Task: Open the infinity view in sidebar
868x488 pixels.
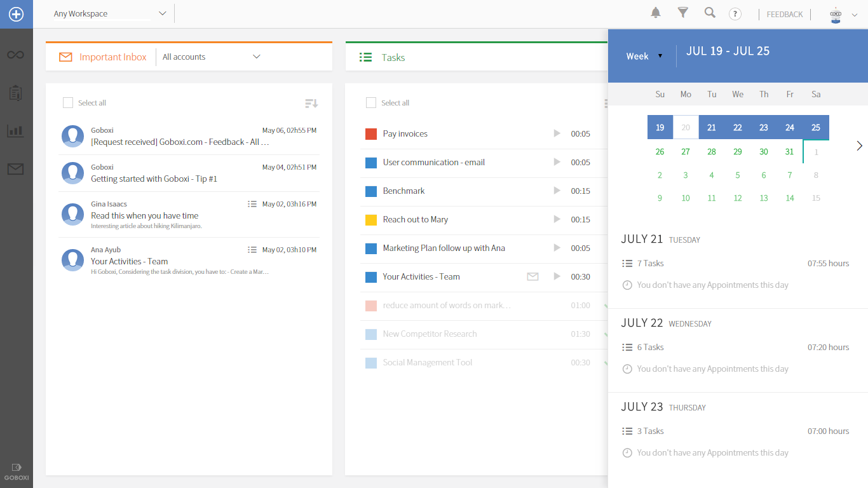Action: click(x=16, y=55)
